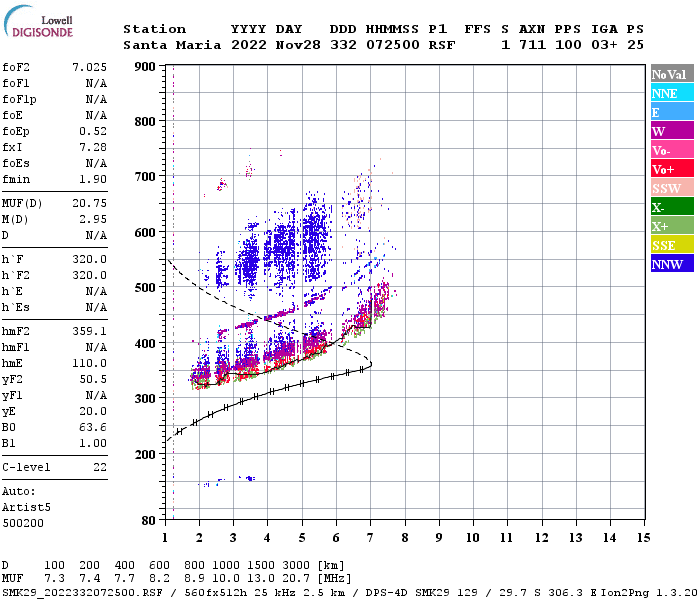700x600 pixels.
Task: Click the IGA value 03+
Action: point(604,45)
